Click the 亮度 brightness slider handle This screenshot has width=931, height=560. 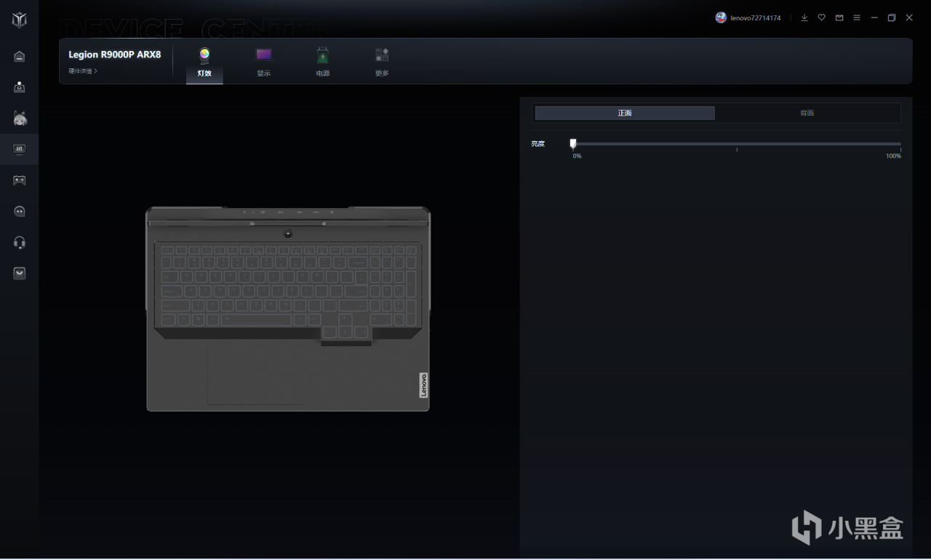pyautogui.click(x=573, y=143)
